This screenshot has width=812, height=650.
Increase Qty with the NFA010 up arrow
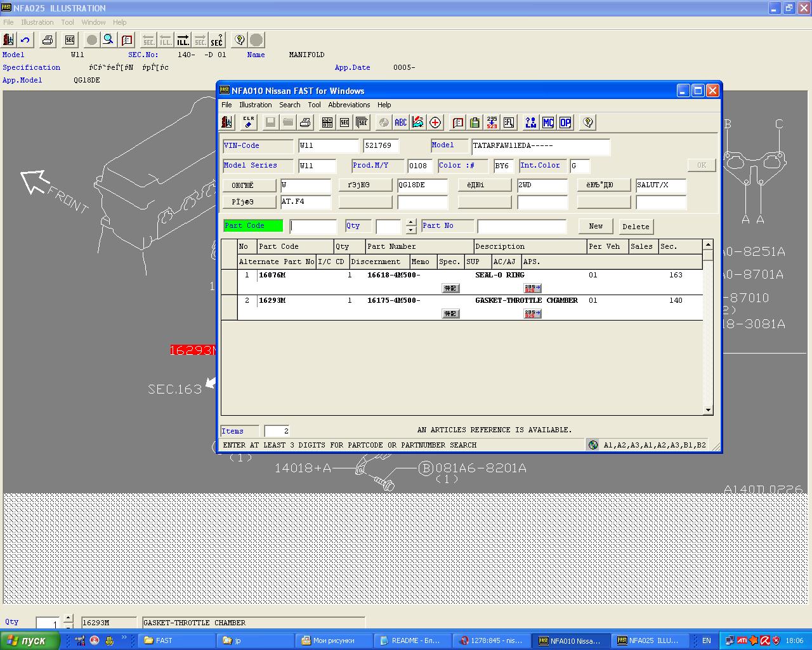[411, 223]
